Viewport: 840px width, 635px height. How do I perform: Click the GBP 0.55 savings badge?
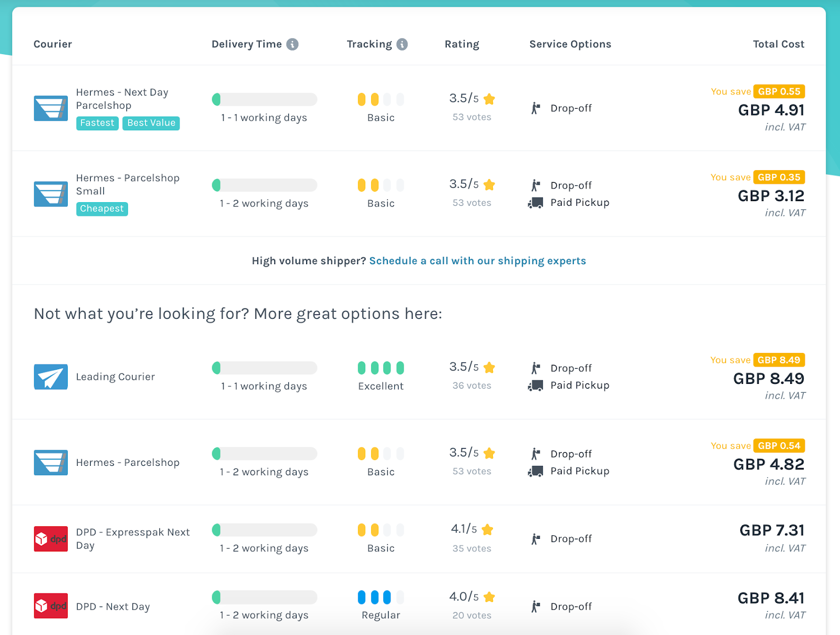[x=779, y=91]
